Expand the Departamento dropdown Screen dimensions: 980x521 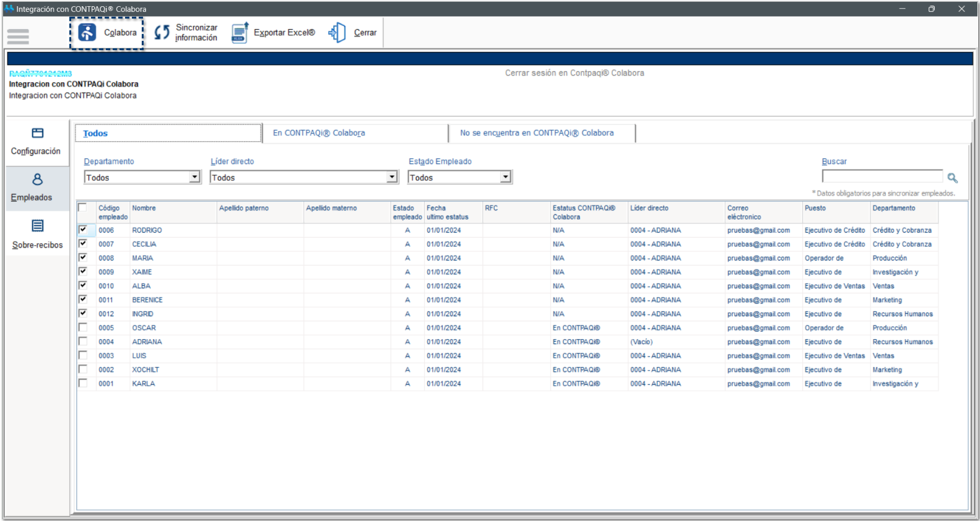pyautogui.click(x=194, y=178)
